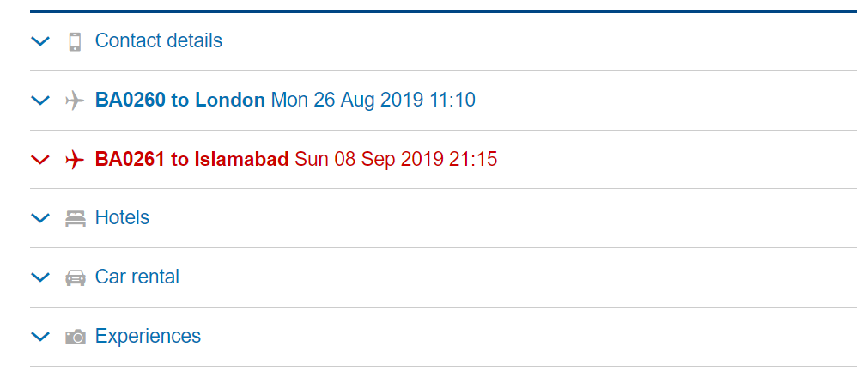Expand the Hotels section chevron
Image resolution: width=868 pixels, height=384 pixels.
(40, 218)
